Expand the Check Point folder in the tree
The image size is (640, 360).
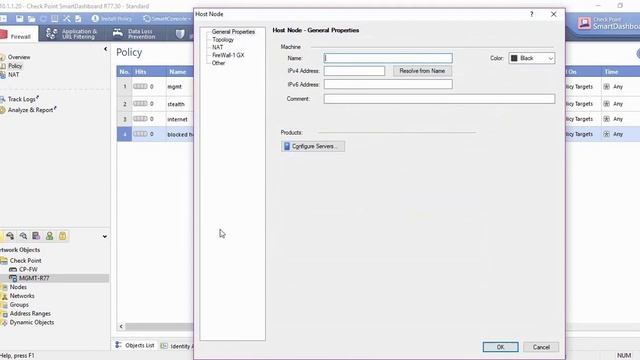pyautogui.click(x=25, y=260)
